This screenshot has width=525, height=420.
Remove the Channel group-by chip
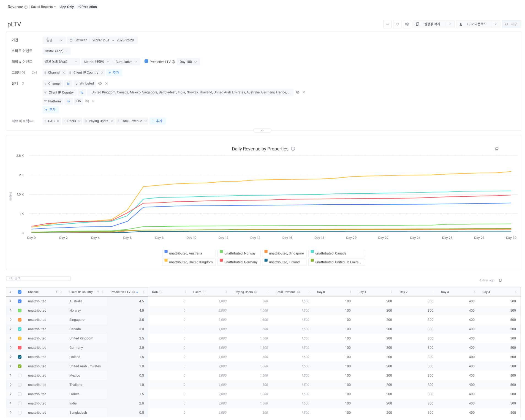tap(64, 73)
